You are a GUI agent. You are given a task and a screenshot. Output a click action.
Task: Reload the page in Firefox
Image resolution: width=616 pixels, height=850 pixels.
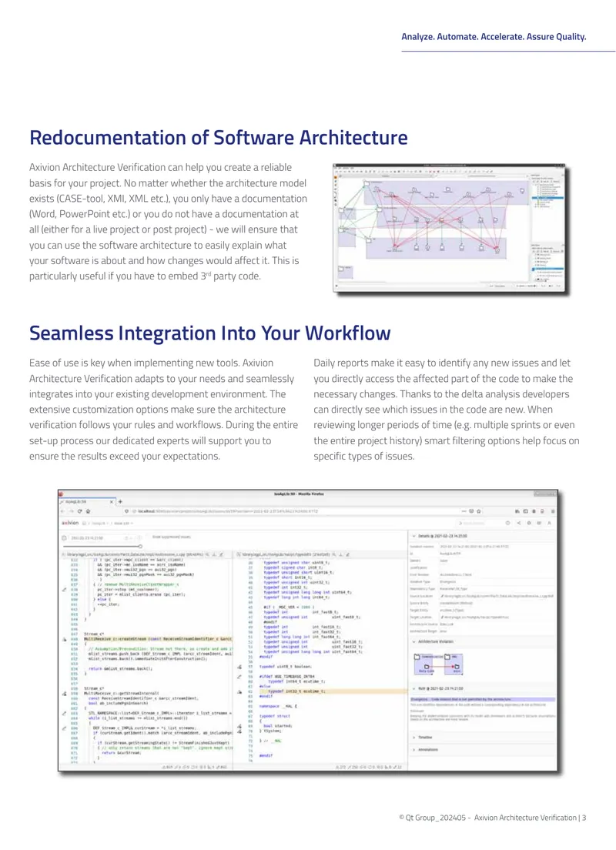pyautogui.click(x=80, y=511)
